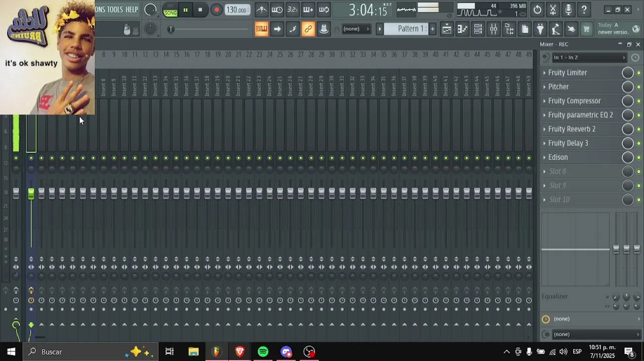Open File Explorer from the taskbar
Image resolution: width=644 pixels, height=361 pixels.
[x=194, y=351]
